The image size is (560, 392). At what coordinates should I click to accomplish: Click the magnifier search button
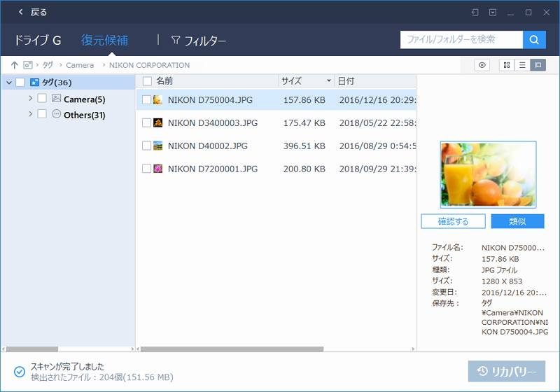pyautogui.click(x=534, y=40)
